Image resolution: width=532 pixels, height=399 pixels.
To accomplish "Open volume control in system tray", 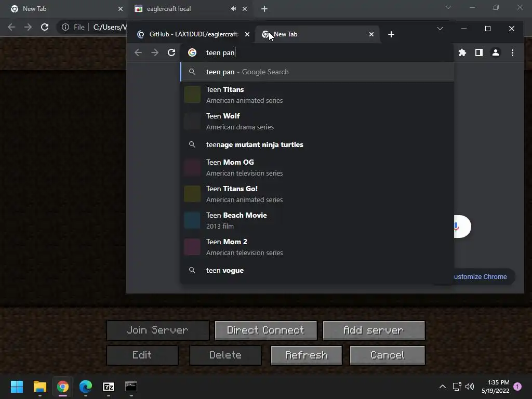I will pos(470,387).
